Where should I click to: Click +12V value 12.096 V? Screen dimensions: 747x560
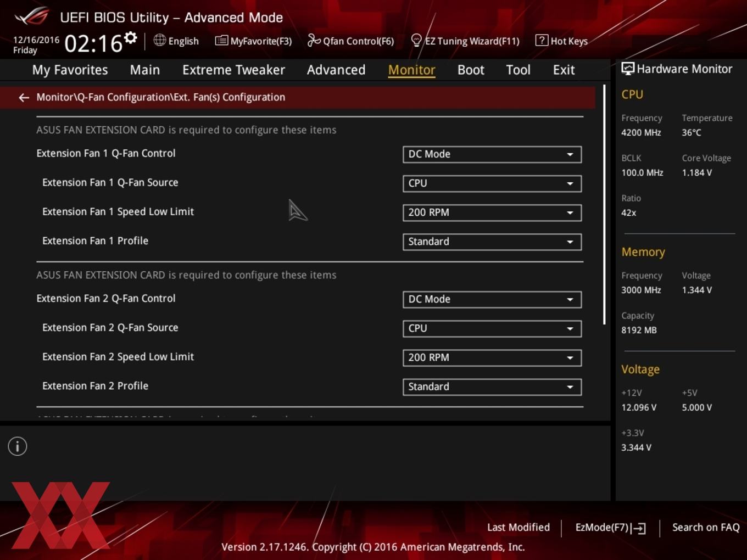638,408
